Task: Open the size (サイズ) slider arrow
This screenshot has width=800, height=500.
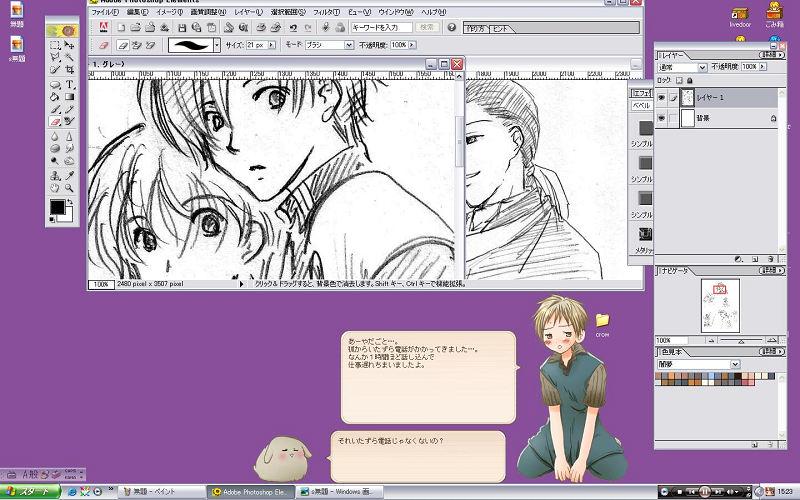Action: pyautogui.click(x=271, y=45)
